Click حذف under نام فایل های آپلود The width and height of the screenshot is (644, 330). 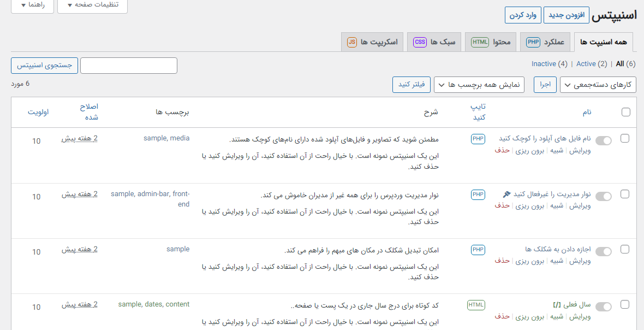coord(502,150)
